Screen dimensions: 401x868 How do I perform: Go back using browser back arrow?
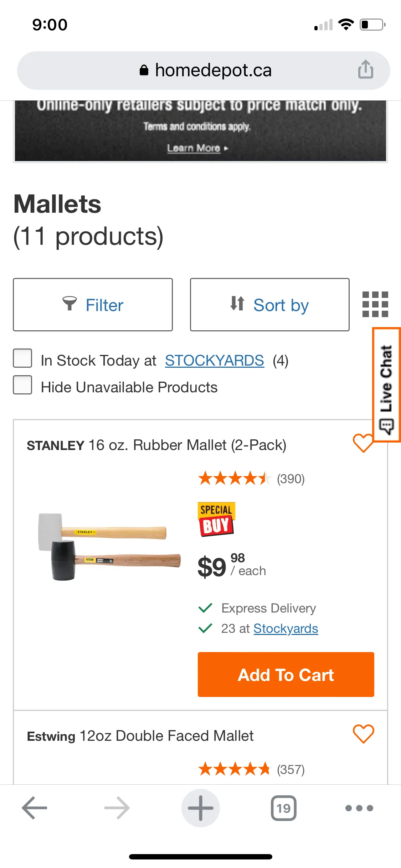point(35,808)
